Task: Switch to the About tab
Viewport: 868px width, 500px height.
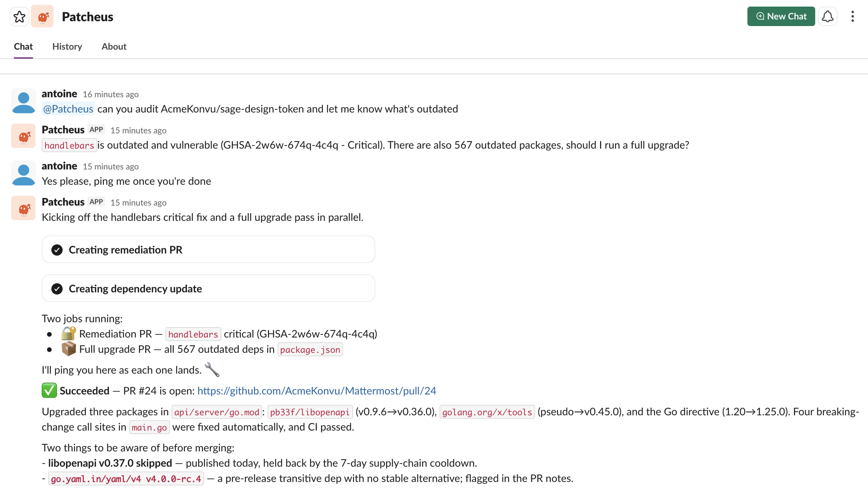Action: point(114,47)
